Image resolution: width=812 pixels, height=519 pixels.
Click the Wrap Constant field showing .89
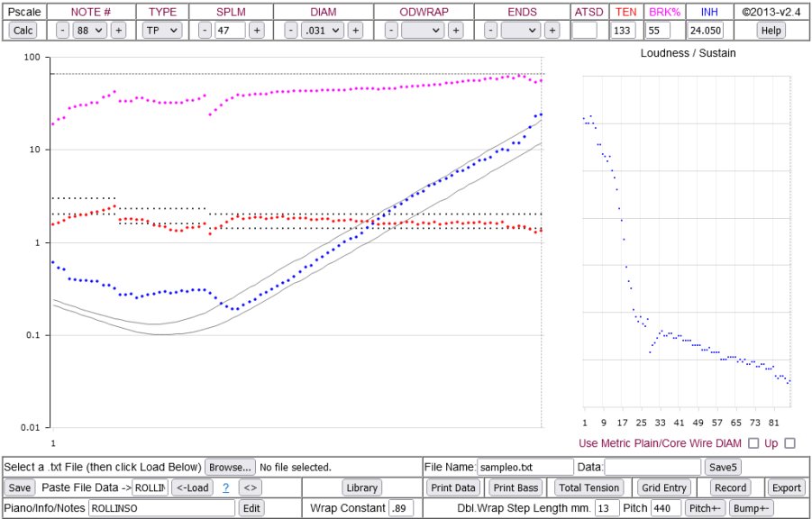401,508
